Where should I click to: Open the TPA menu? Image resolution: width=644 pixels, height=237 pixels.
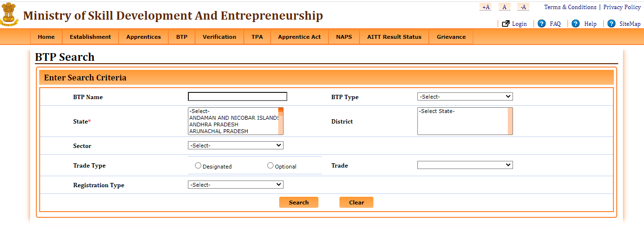point(257,37)
